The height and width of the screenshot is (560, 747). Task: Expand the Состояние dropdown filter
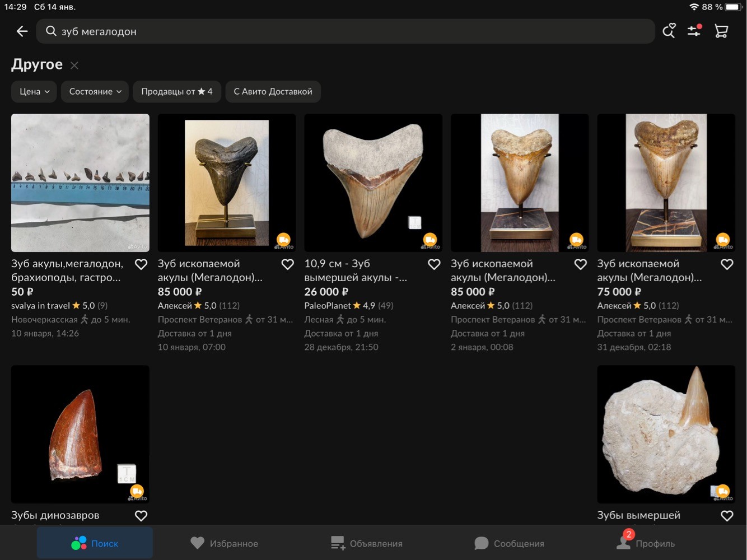(x=95, y=92)
